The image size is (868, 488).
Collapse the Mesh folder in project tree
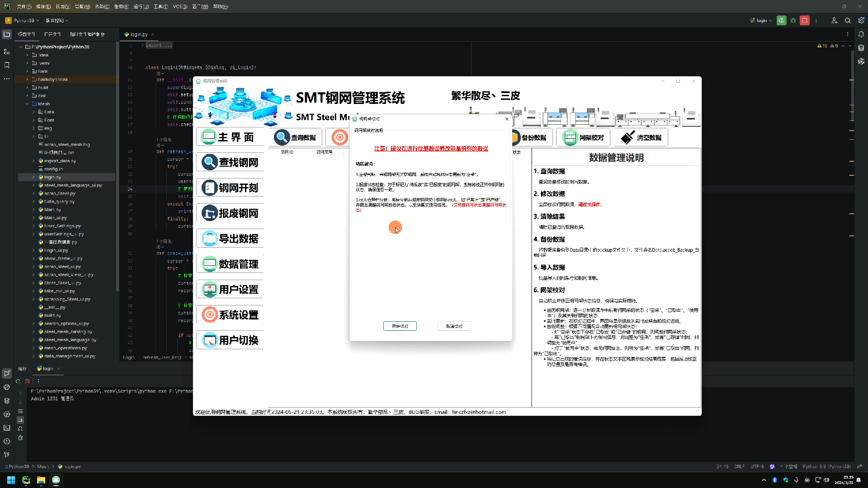point(28,103)
